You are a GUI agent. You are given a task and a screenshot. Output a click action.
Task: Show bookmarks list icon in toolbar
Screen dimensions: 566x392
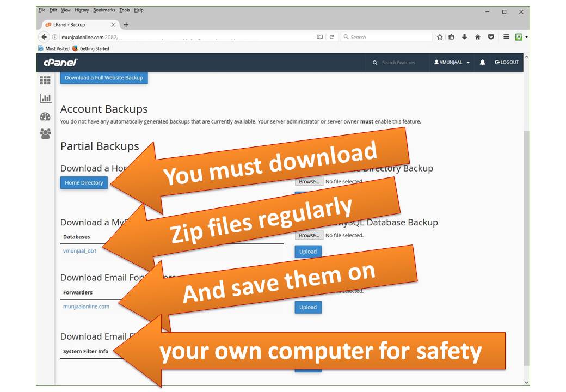click(x=452, y=37)
